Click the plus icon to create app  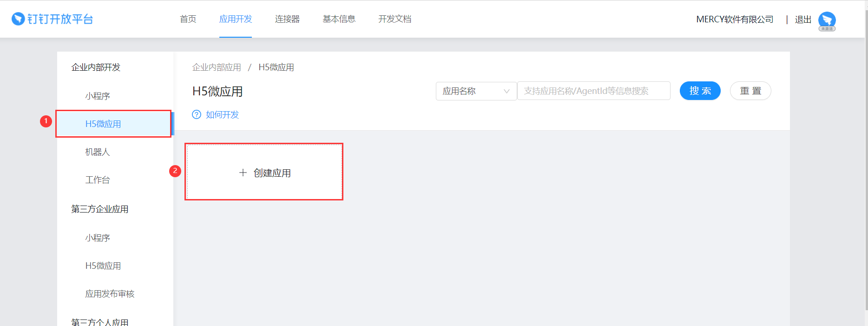coord(243,173)
